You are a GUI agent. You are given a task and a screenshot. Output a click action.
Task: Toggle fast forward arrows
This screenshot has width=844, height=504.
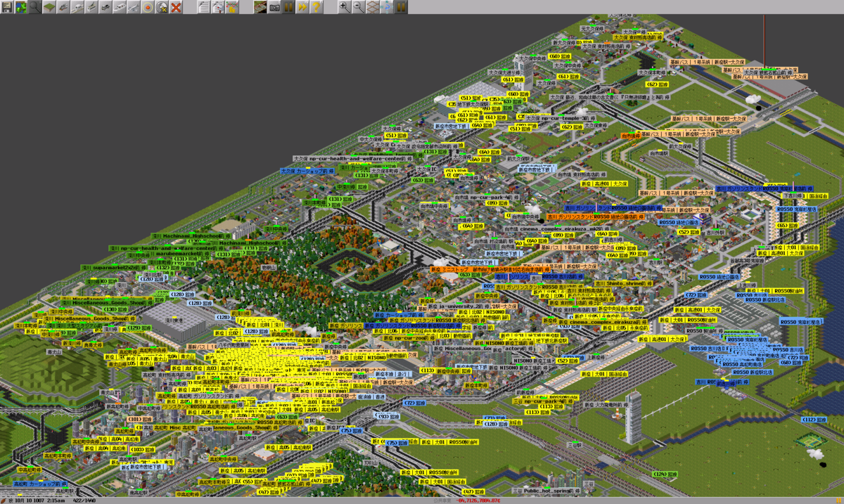[x=302, y=7]
